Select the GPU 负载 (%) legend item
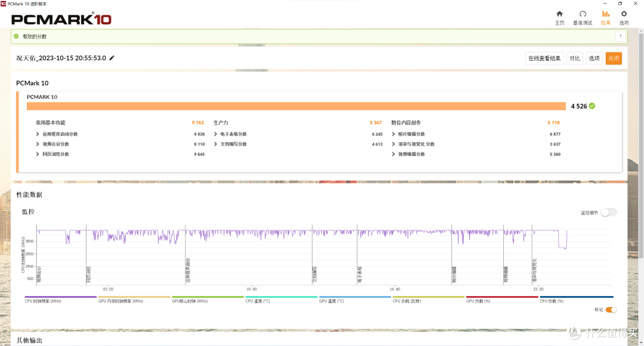This screenshot has height=346, width=644. coord(502,300)
